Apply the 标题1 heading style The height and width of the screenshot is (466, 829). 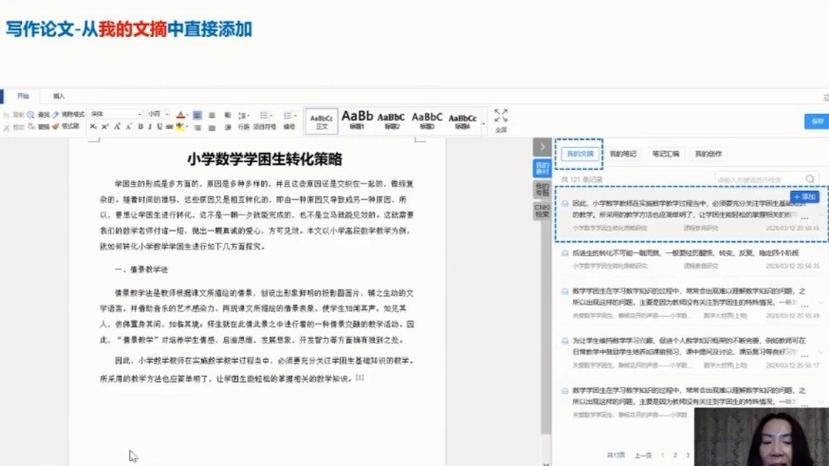click(357, 120)
